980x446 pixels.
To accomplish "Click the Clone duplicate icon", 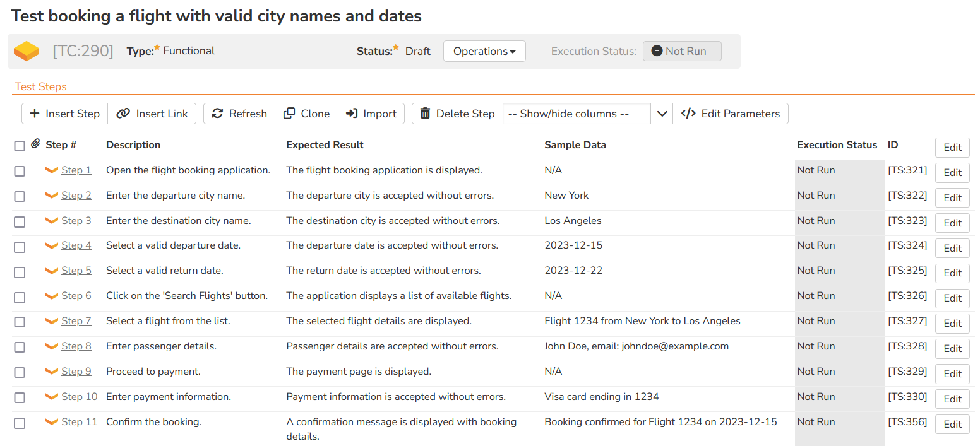I will (289, 114).
